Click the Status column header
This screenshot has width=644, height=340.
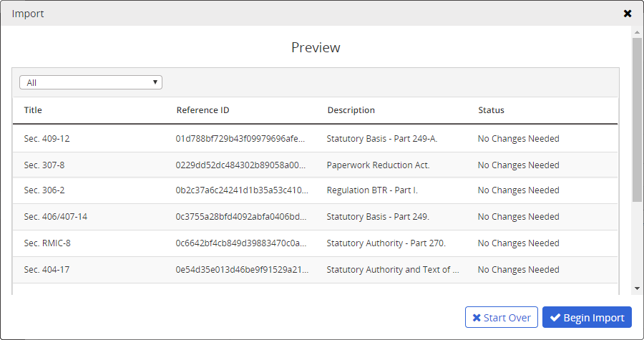point(491,110)
